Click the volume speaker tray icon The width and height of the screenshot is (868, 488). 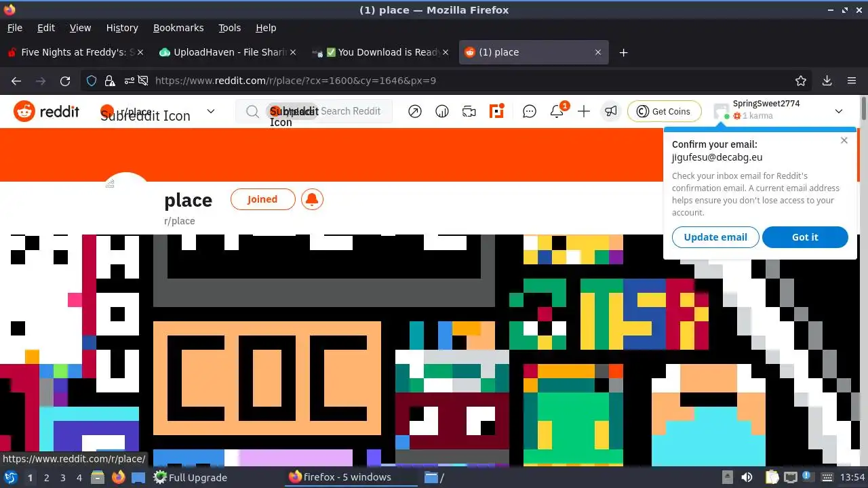click(747, 477)
